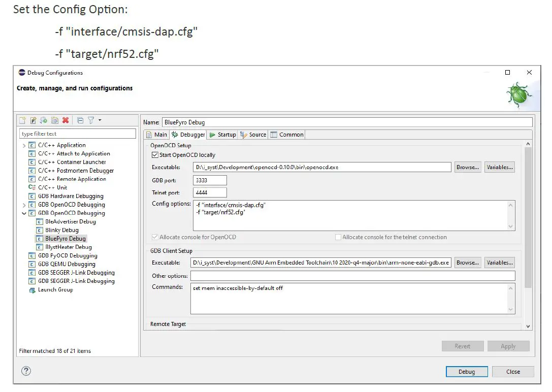552x392 pixels.
Task: Click the filter launch configurations icon
Action: click(x=90, y=120)
